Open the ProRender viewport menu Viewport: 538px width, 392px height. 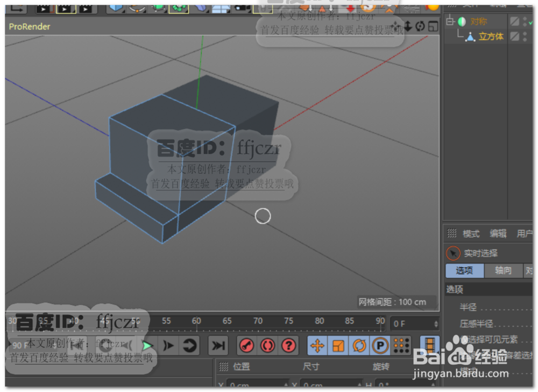(30, 26)
